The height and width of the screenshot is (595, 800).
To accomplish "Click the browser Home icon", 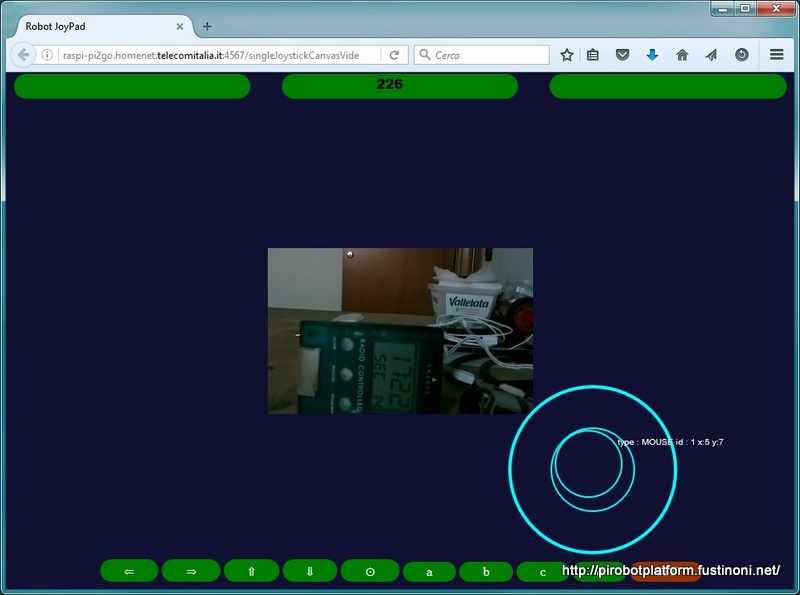I will [681, 56].
